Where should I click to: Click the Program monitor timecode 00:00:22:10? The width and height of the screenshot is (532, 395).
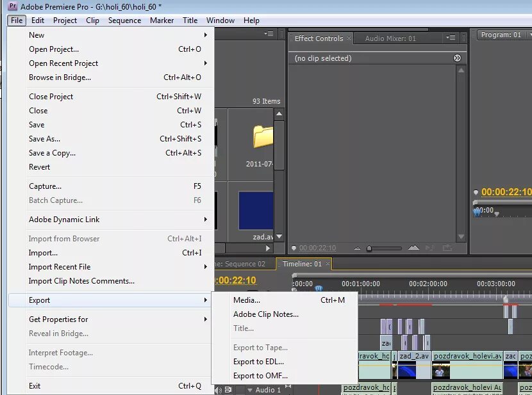506,192
